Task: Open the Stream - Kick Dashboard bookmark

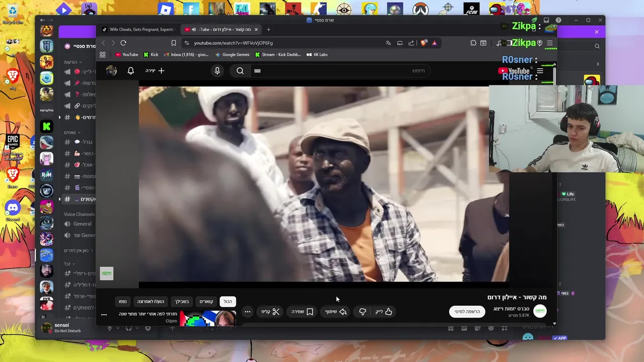Action: 278,54
